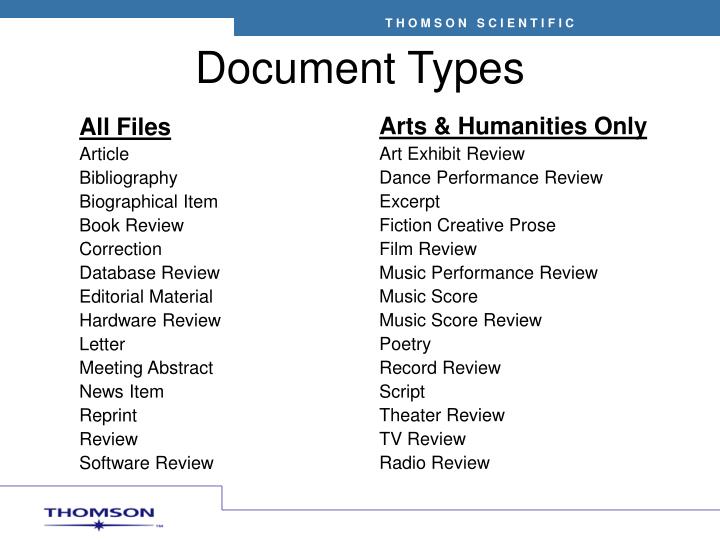This screenshot has width=720, height=540.
Task: Click the 'Software Review' entry
Action: coord(146,463)
